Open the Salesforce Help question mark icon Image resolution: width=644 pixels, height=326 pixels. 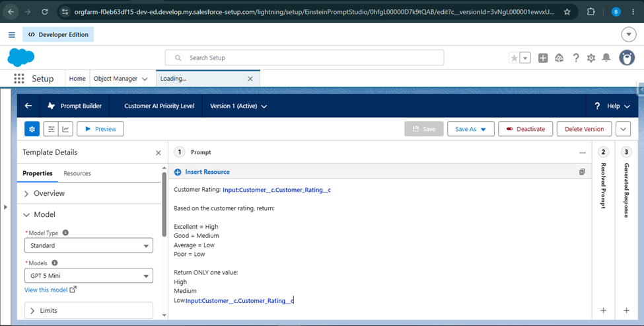pyautogui.click(x=576, y=58)
